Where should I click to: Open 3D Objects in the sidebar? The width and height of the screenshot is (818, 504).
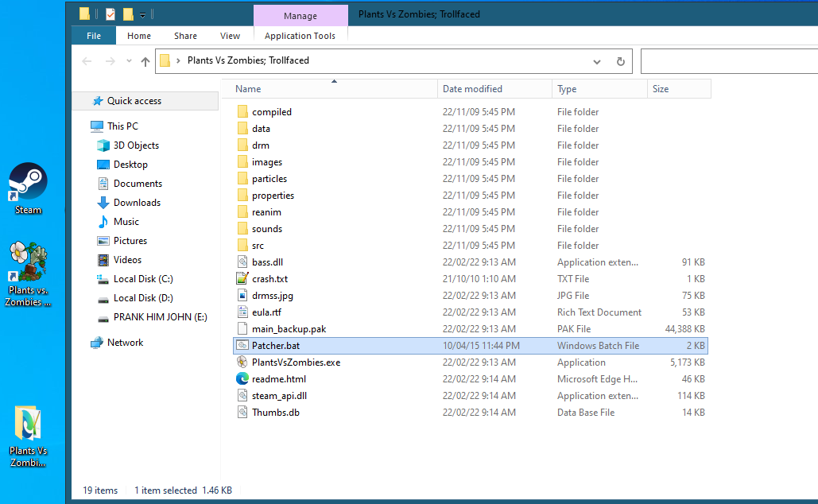click(x=136, y=145)
